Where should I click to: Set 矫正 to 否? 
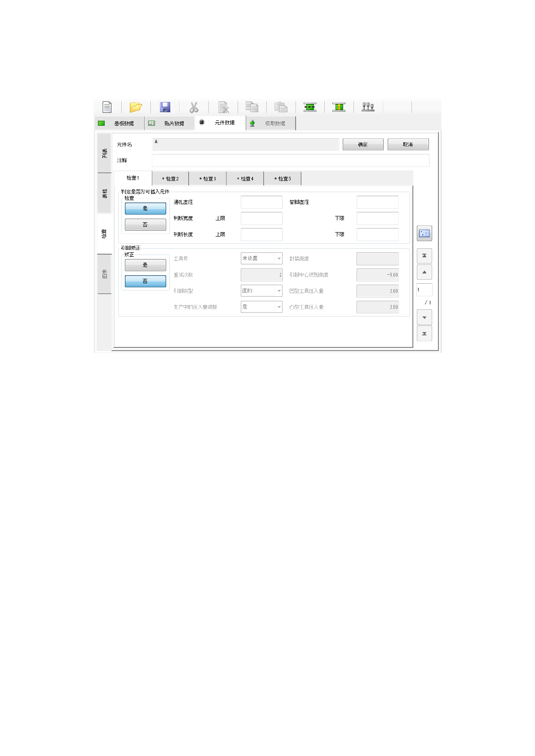coord(146,281)
